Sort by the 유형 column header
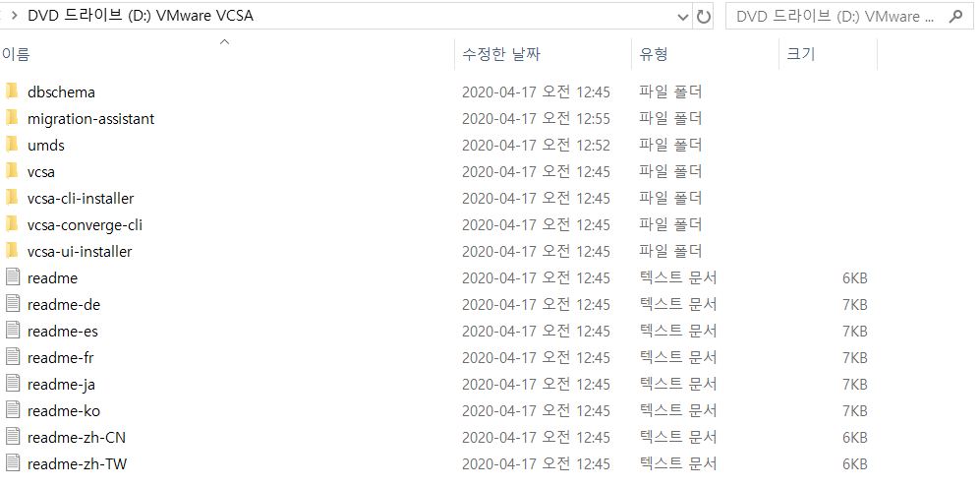 (653, 54)
